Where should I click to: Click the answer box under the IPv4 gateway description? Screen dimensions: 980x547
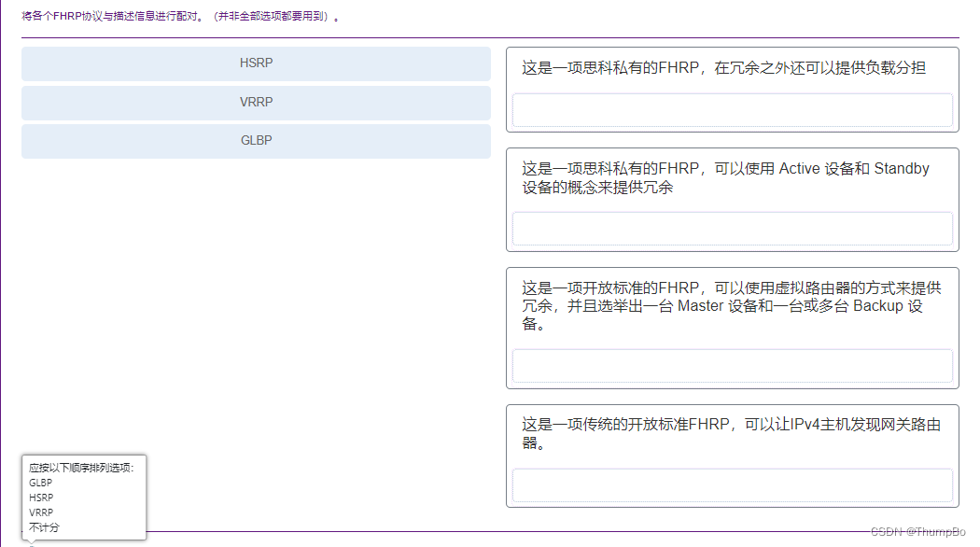click(732, 485)
